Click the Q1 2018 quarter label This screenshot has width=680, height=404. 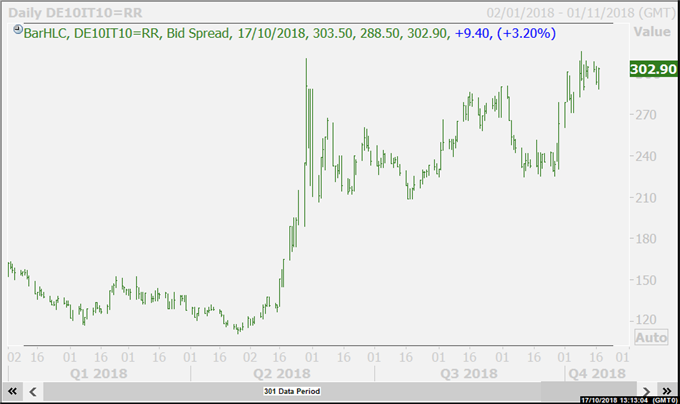click(98, 374)
